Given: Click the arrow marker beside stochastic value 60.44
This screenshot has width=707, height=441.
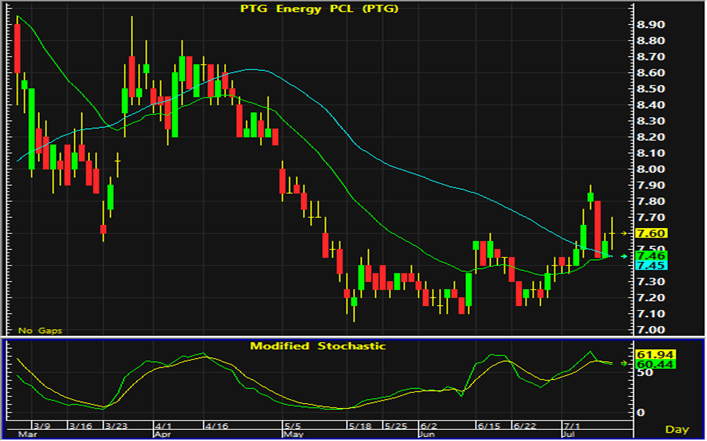Looking at the screenshot, I should click(x=624, y=363).
